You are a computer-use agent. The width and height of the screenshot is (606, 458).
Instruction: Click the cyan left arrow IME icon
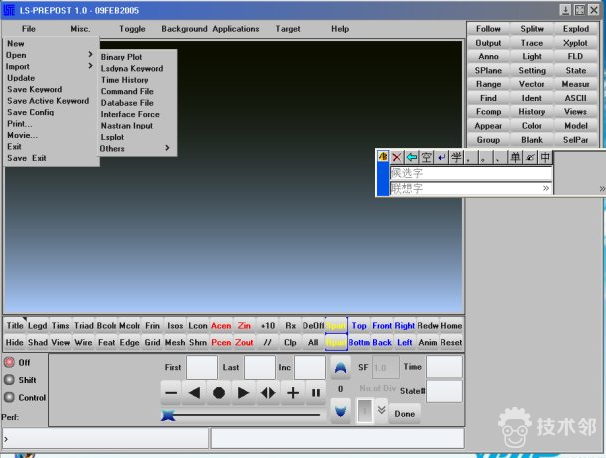pos(411,157)
